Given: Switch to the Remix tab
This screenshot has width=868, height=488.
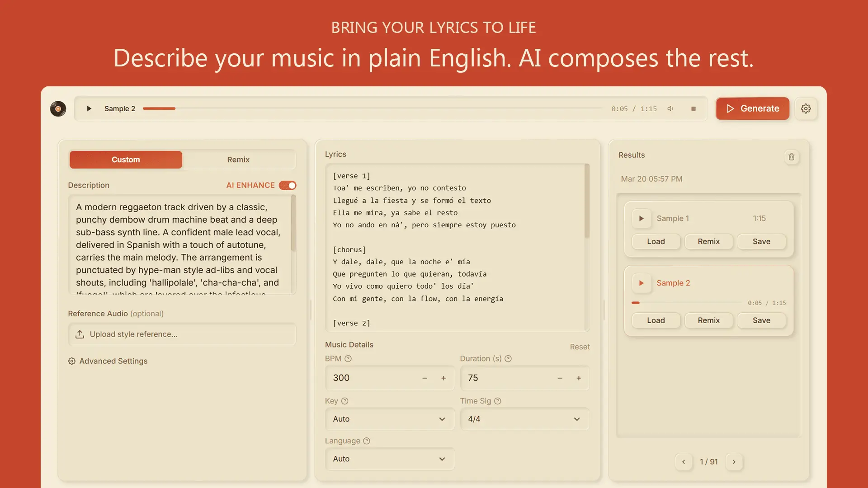Looking at the screenshot, I should pos(238,160).
